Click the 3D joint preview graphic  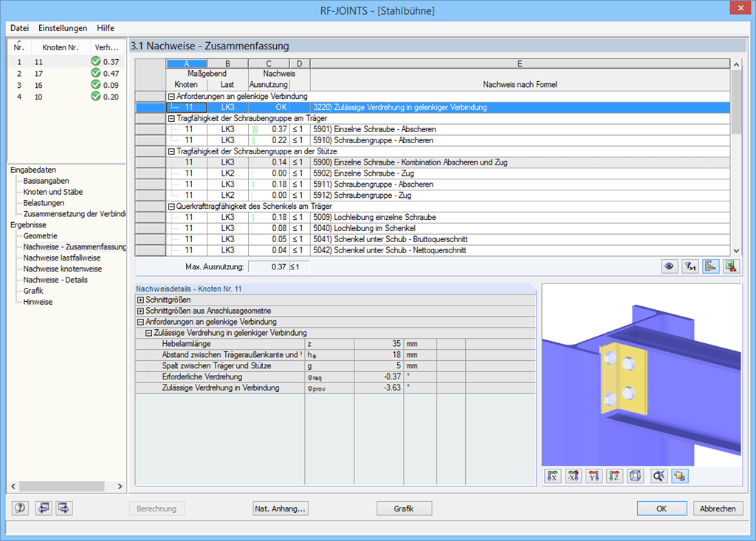(642, 375)
